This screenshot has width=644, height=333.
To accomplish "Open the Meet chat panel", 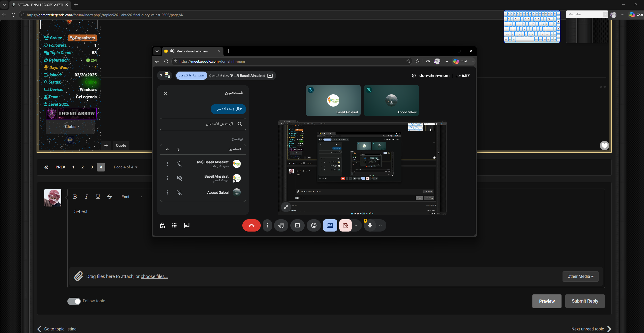I will [x=187, y=225].
